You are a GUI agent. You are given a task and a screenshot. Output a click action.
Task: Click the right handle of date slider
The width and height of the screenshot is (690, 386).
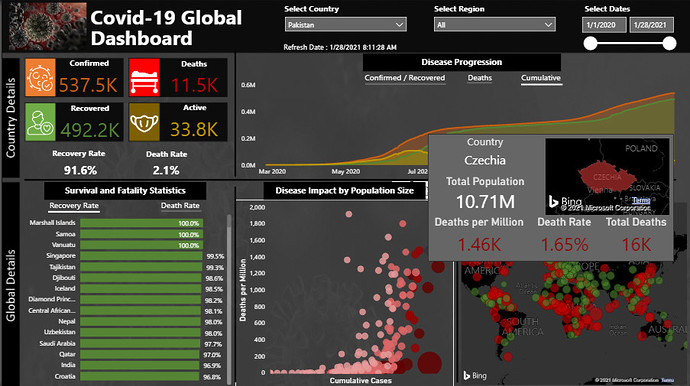click(669, 43)
